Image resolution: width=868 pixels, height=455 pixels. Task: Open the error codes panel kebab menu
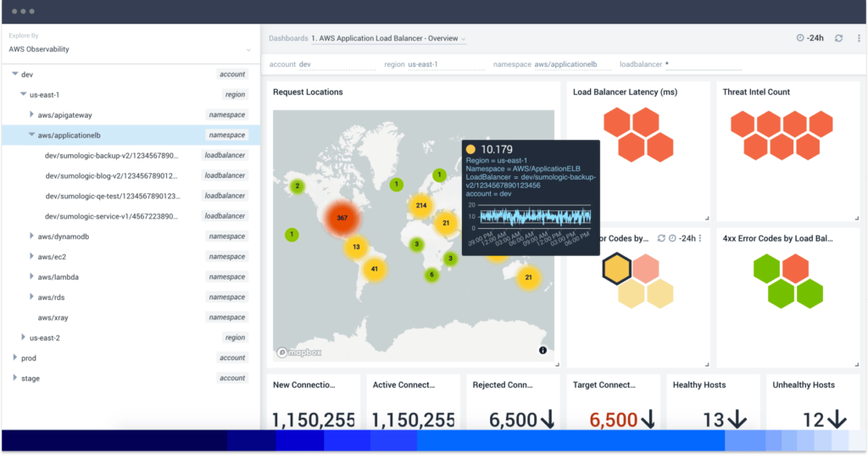700,238
